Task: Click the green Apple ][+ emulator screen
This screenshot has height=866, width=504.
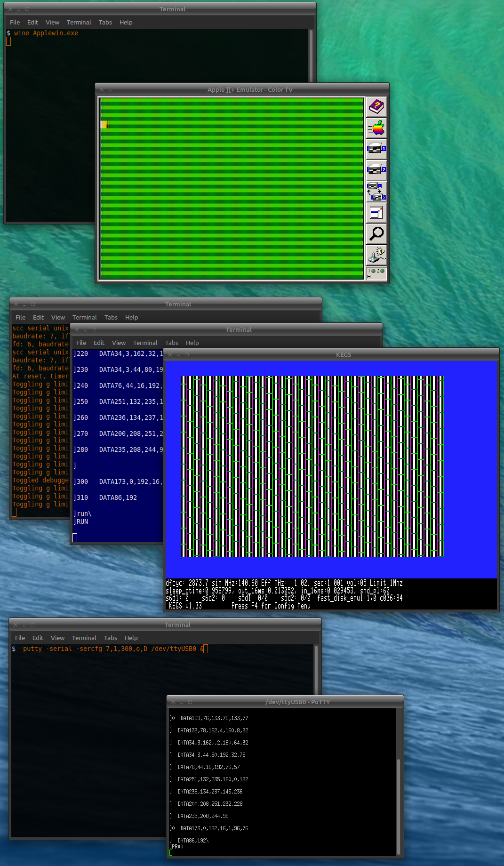Action: (x=232, y=188)
